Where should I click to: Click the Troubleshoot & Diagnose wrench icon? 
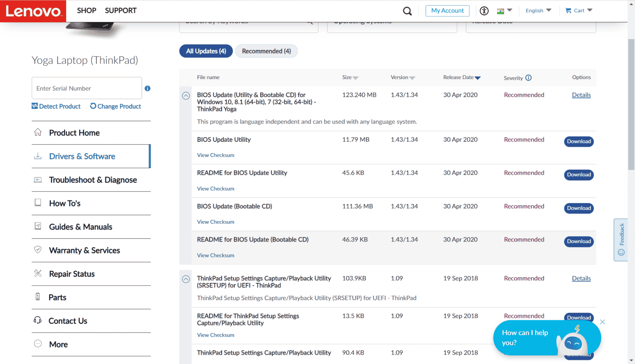point(37,179)
